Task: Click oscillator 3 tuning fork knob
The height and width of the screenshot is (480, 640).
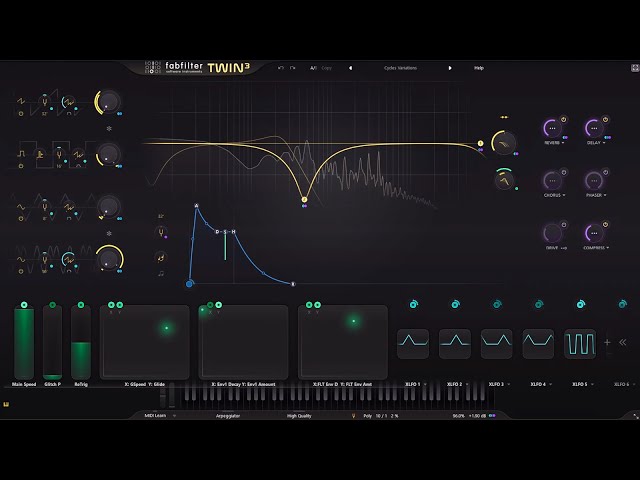Action: 45,207
